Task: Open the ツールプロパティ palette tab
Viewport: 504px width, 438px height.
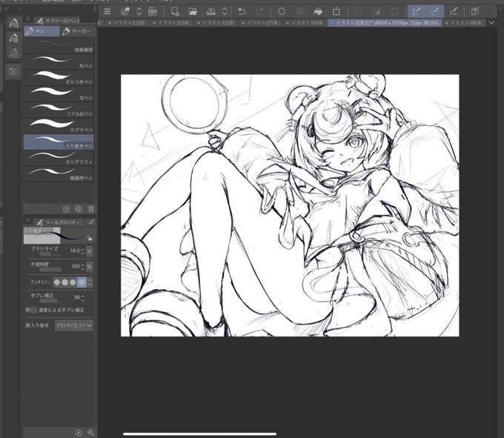Action: (x=59, y=222)
